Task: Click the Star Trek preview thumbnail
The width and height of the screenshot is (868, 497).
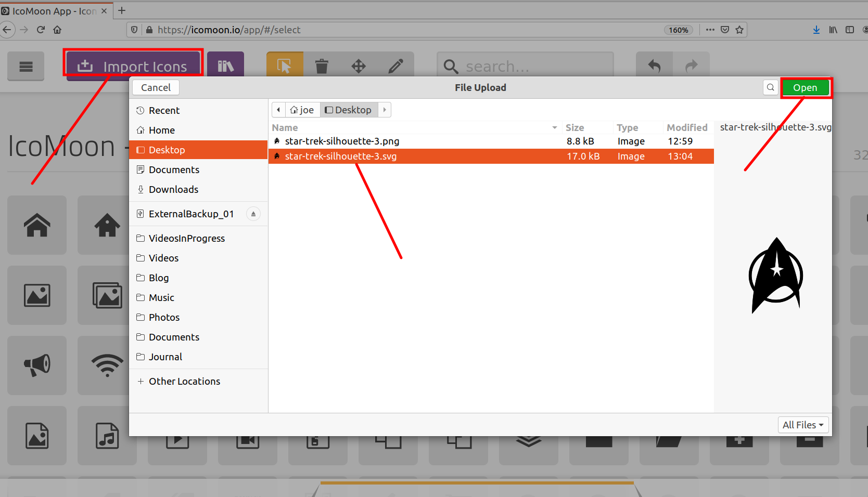Action: [775, 276]
